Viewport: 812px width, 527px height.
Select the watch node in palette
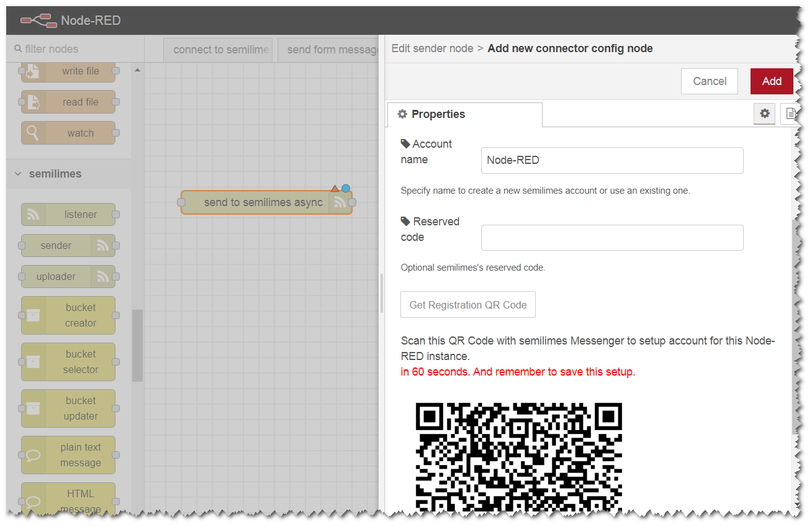[68, 133]
